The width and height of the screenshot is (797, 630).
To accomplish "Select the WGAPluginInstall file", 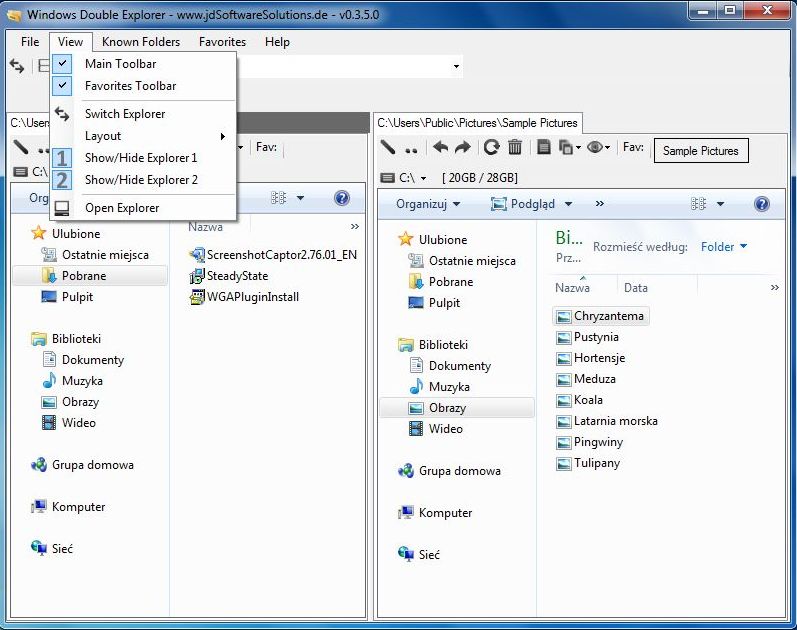I will pos(244,297).
